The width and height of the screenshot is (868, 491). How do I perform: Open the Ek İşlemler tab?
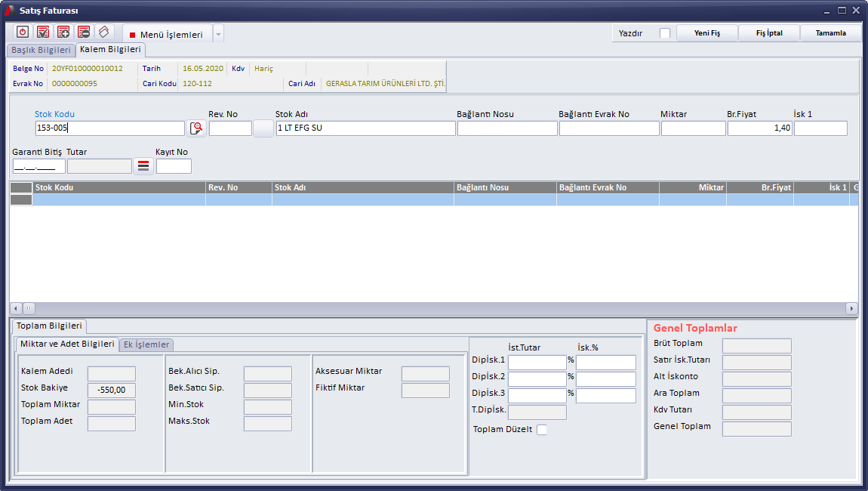[146, 344]
